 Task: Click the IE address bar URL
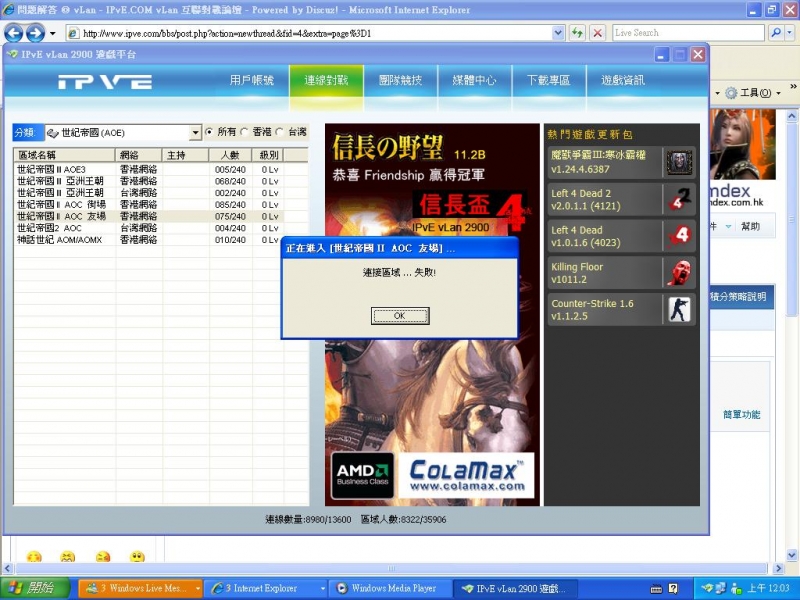(227, 34)
